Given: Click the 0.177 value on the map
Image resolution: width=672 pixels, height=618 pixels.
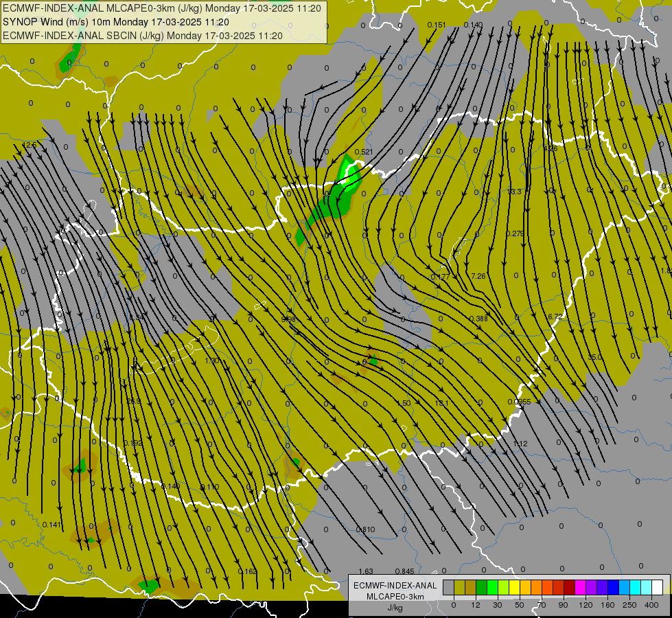Looking at the screenshot, I should coord(440,277).
